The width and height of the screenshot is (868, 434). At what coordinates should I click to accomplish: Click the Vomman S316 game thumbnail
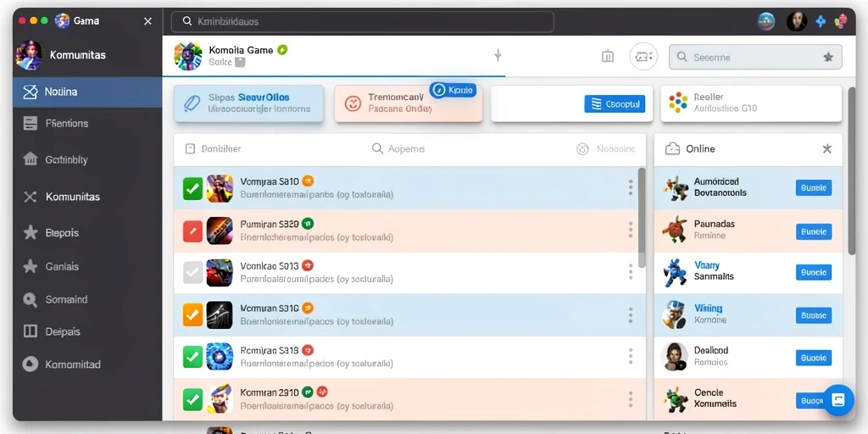point(220,315)
